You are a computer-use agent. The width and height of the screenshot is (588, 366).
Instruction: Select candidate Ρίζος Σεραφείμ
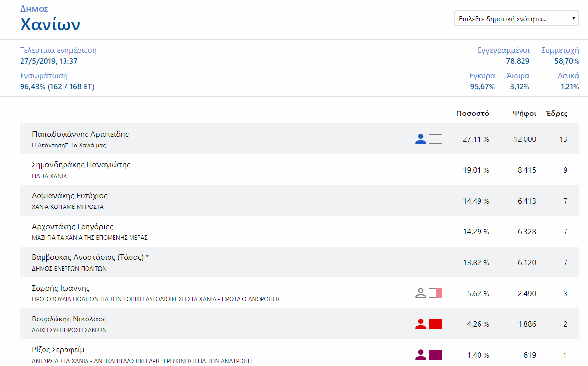pos(58,350)
